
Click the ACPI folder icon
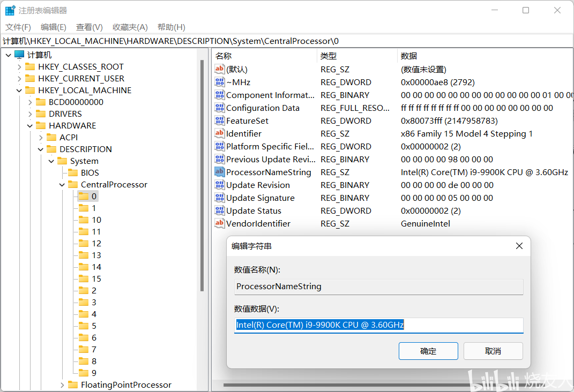click(x=51, y=137)
